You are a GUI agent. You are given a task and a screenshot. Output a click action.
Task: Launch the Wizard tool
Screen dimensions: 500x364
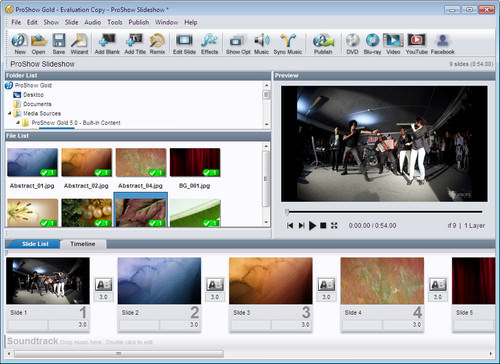coord(79,44)
